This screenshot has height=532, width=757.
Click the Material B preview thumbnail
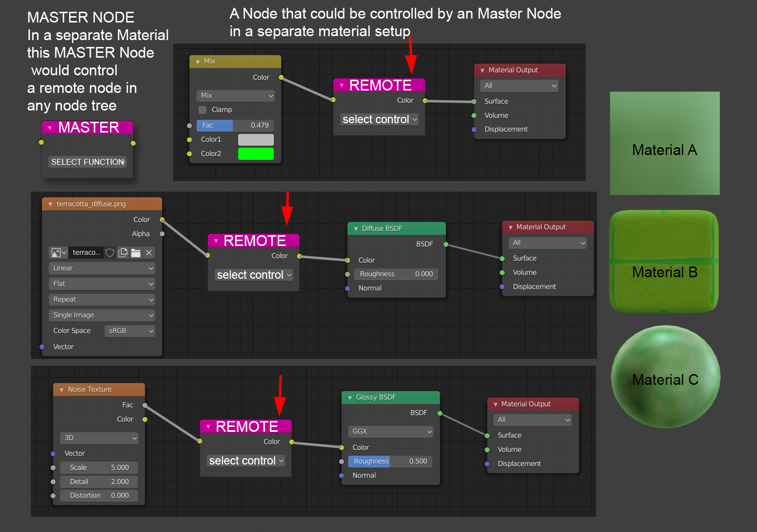pos(664,261)
